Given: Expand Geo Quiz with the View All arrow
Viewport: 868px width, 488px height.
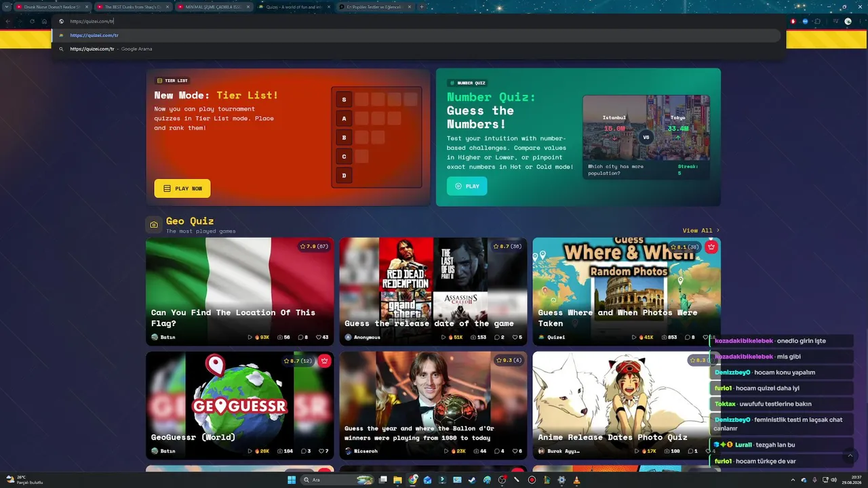Looking at the screenshot, I should [x=718, y=230].
